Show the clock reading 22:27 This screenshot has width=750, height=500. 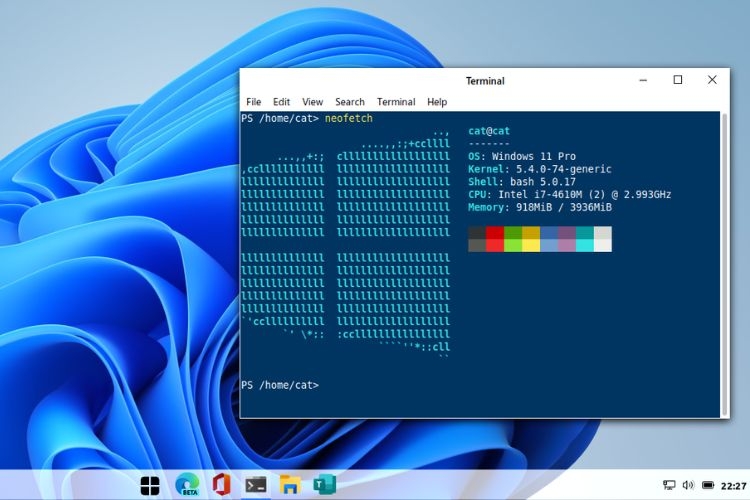(x=733, y=486)
